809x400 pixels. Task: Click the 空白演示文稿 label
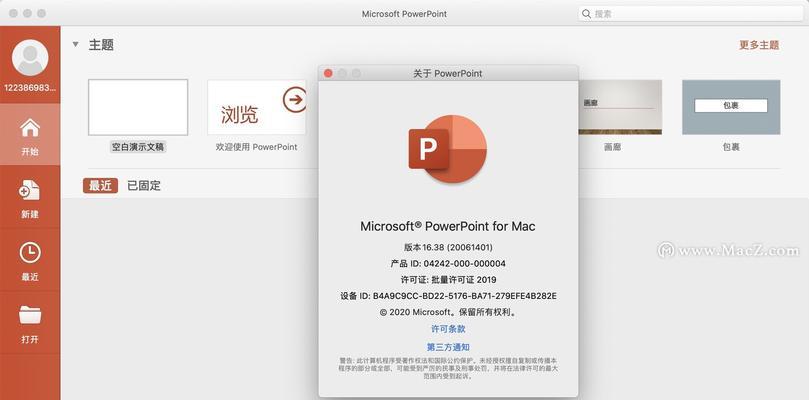[138, 147]
